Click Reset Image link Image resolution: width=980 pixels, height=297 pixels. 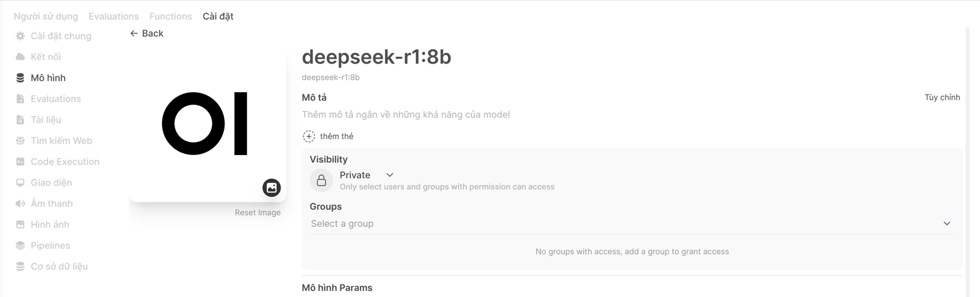[257, 213]
